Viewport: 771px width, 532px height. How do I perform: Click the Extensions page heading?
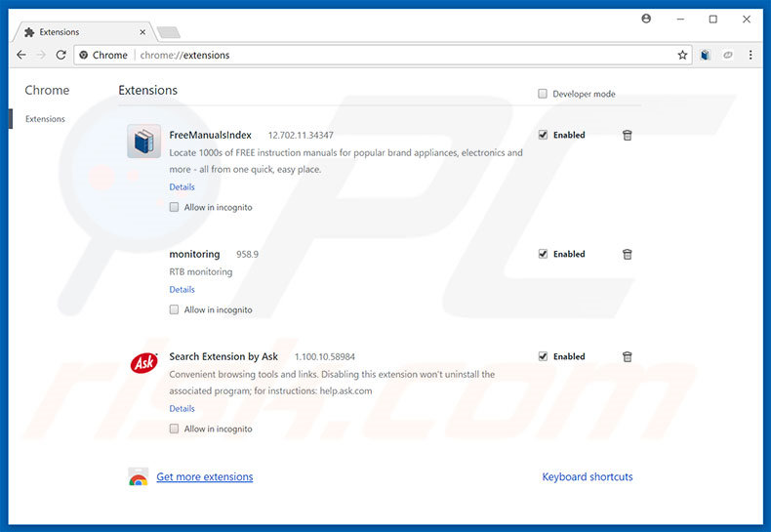tap(148, 90)
